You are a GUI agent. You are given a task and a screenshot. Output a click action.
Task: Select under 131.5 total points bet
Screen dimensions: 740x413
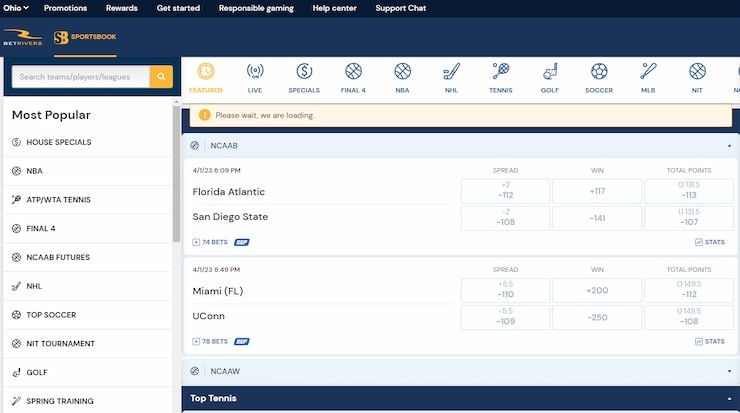(x=689, y=218)
